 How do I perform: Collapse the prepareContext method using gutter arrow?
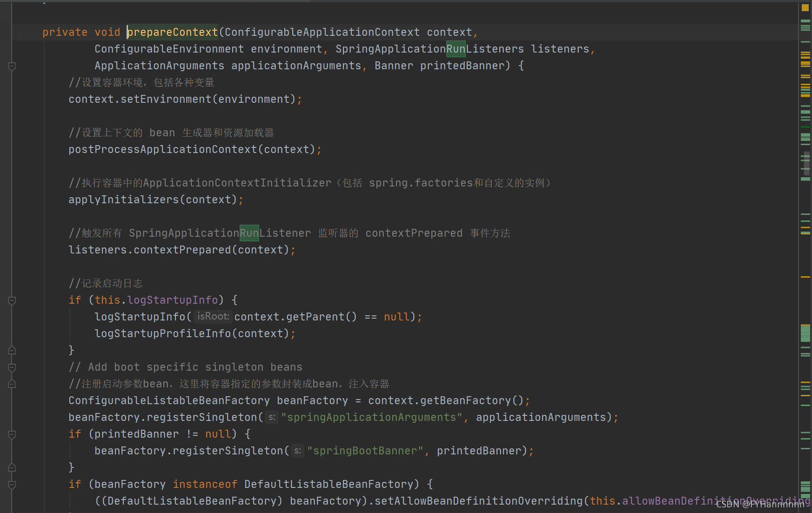click(x=12, y=67)
